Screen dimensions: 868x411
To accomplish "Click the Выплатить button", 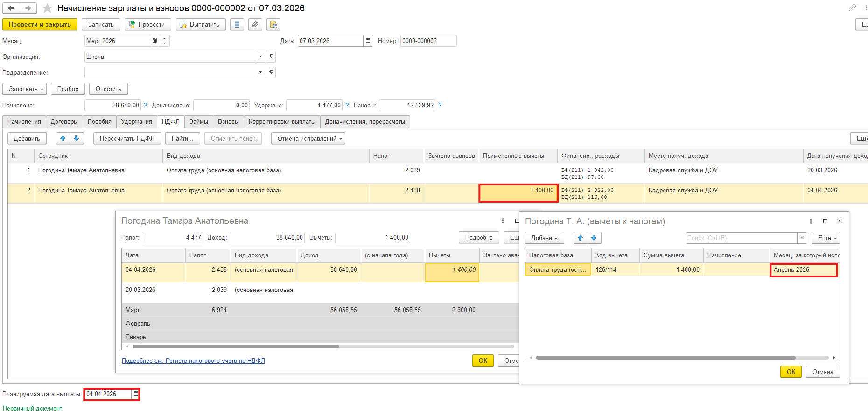I will pyautogui.click(x=201, y=24).
